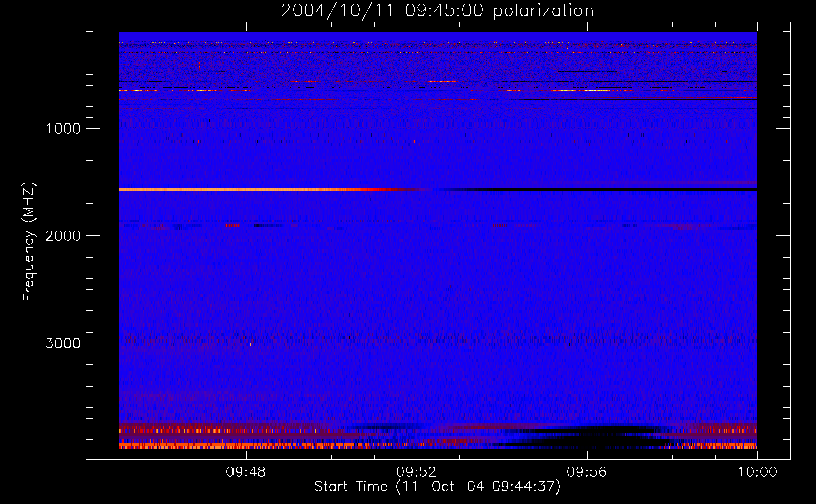Click the 09:56 time tick label
Viewport: 816px width, 504px height.
pos(587,472)
